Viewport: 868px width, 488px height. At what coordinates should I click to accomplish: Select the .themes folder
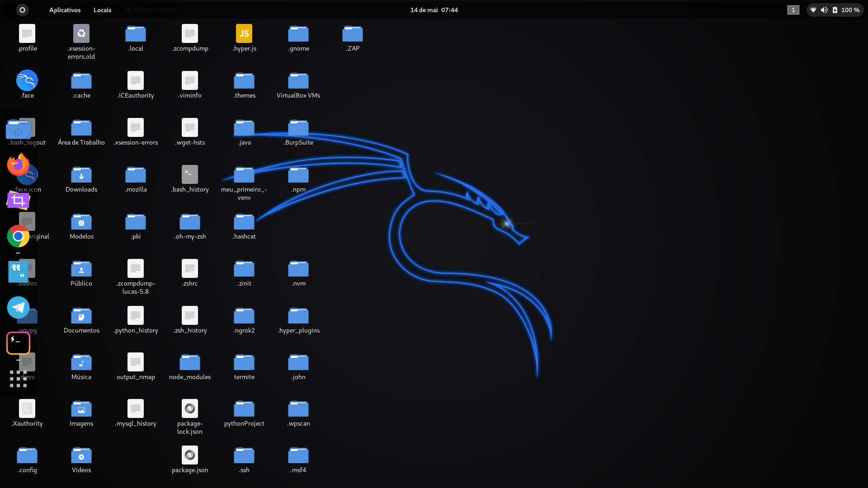point(244,80)
